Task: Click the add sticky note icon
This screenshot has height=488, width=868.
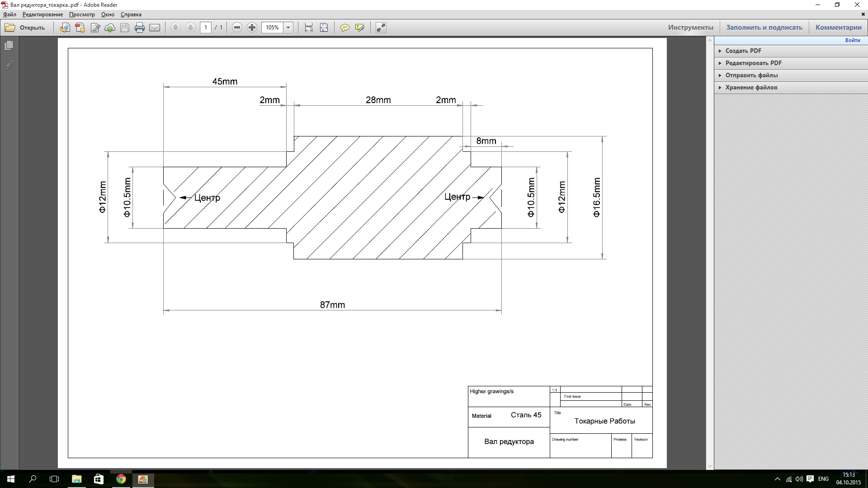Action: 344,28
